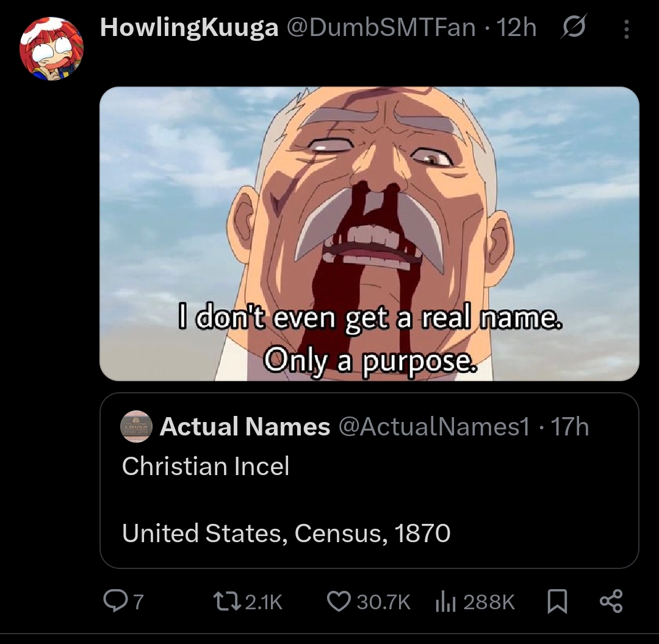Screen dimensions: 659x644
Task: Open HowlingKuuga's profile avatar
Action: click(x=51, y=50)
